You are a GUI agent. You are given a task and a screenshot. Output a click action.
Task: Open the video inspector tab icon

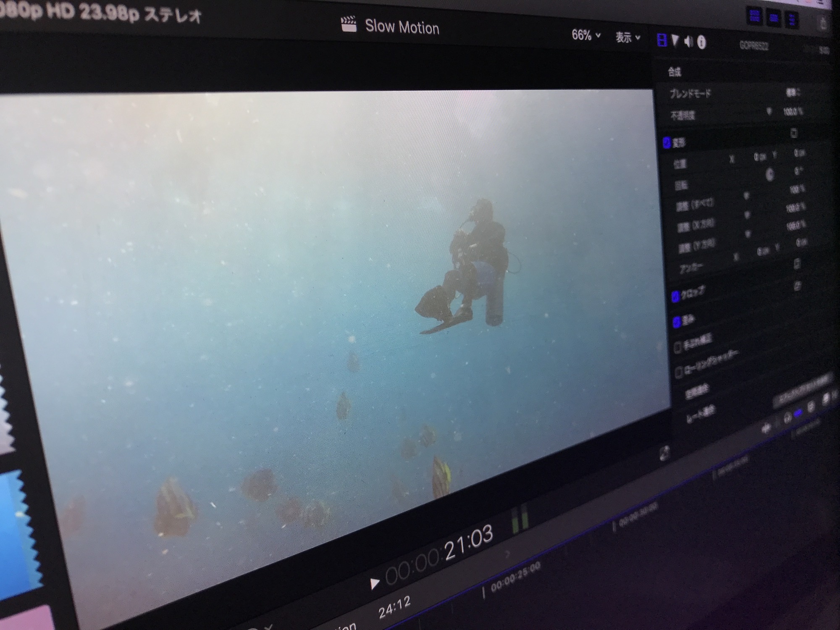tap(661, 41)
